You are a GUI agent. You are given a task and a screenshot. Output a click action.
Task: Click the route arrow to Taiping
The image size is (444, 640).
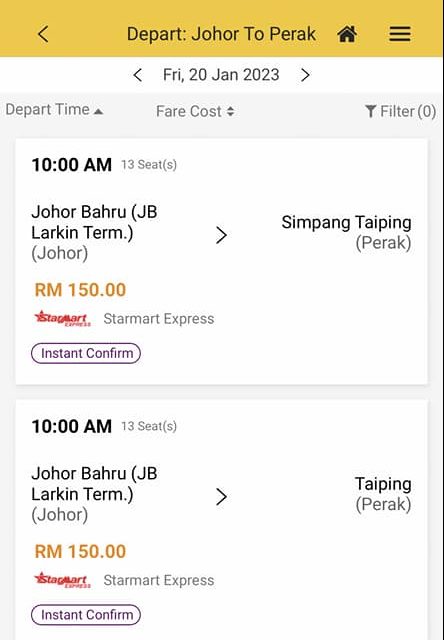click(x=221, y=497)
